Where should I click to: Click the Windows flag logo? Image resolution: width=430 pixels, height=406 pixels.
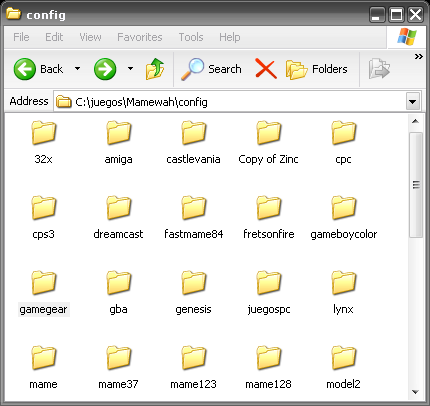pyautogui.click(x=407, y=37)
